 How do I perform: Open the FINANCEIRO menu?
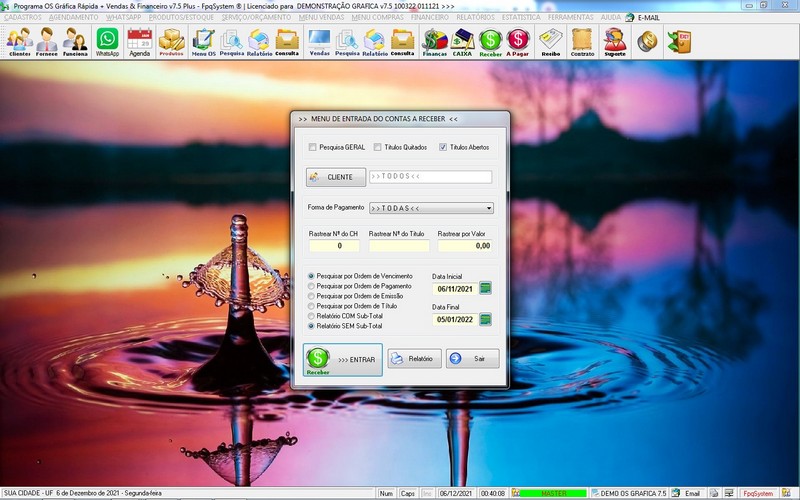430,17
